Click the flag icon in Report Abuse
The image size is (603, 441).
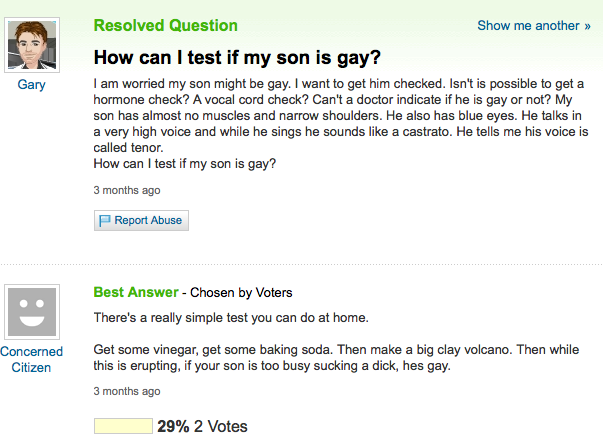click(104, 221)
